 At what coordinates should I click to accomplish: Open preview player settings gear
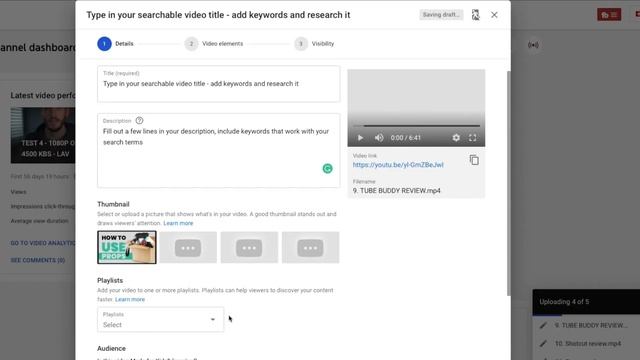456,138
